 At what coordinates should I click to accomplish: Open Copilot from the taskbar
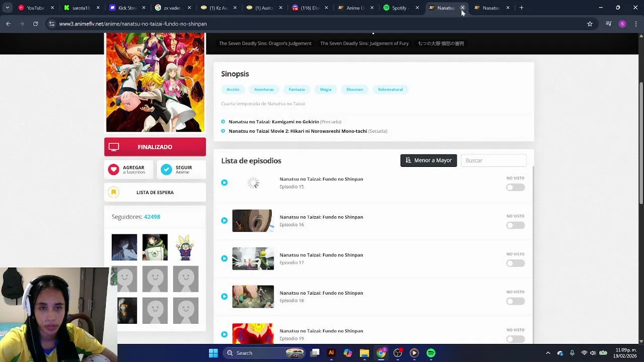click(348, 353)
